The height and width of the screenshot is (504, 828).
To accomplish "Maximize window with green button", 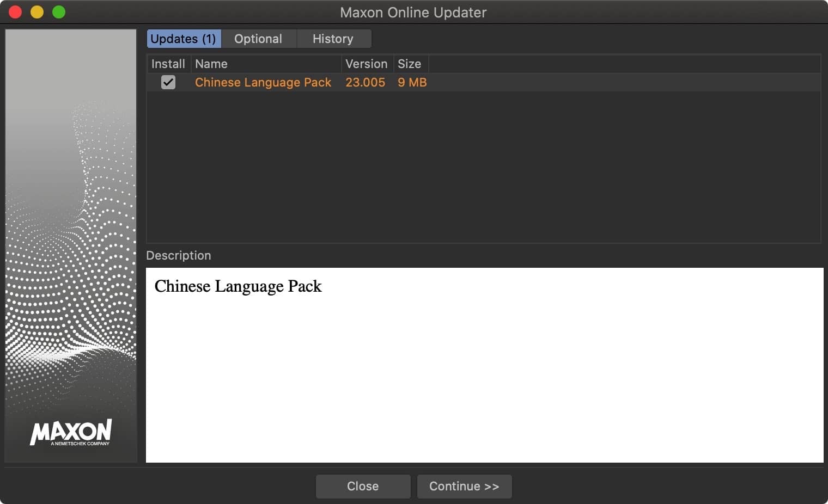I will (59, 12).
